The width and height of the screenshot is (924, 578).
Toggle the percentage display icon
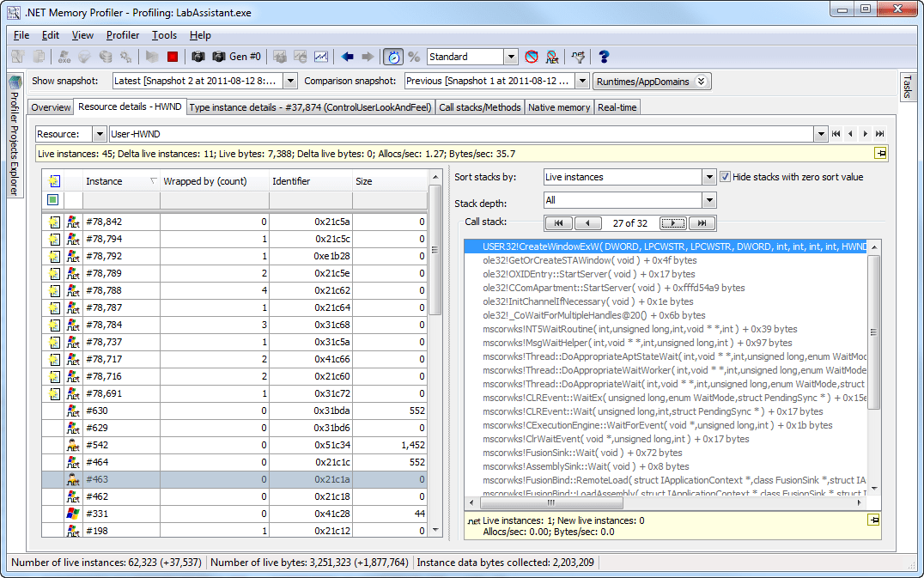click(415, 57)
